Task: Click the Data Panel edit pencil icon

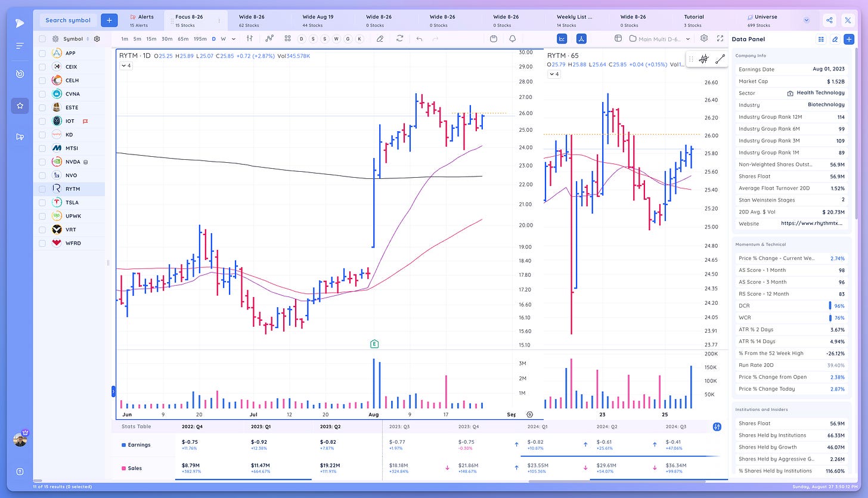Action: (x=835, y=39)
